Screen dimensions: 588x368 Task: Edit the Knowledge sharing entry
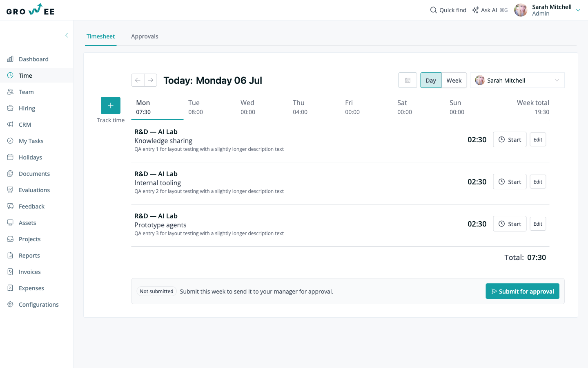538,139
